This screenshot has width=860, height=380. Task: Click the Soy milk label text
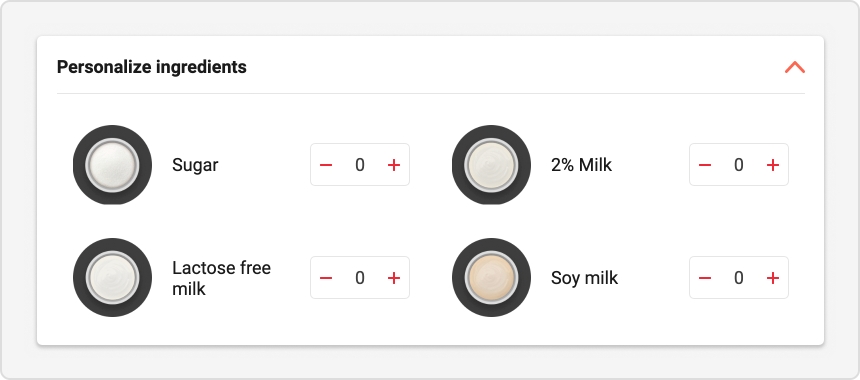(x=584, y=278)
